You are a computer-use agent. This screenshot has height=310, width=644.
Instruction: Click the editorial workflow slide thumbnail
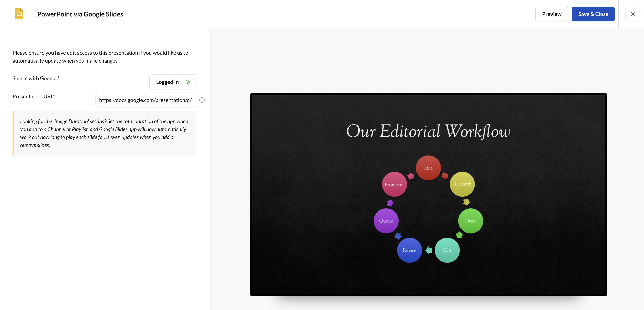(428, 194)
